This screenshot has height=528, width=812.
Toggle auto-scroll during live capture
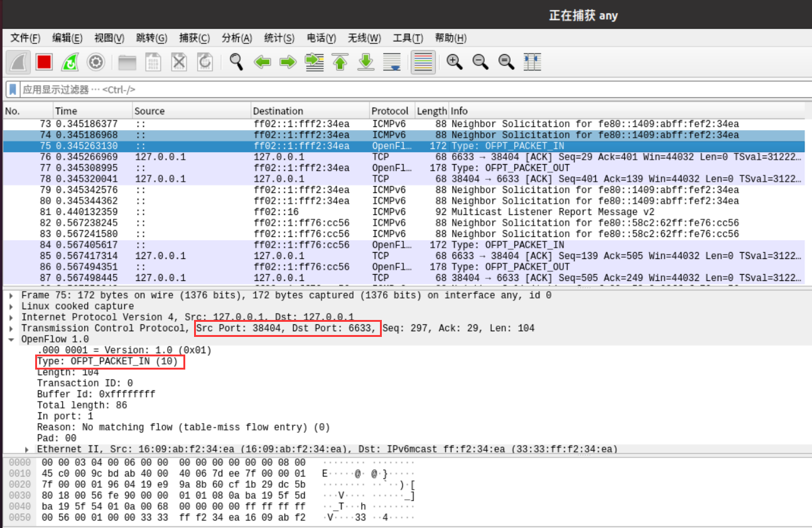391,62
